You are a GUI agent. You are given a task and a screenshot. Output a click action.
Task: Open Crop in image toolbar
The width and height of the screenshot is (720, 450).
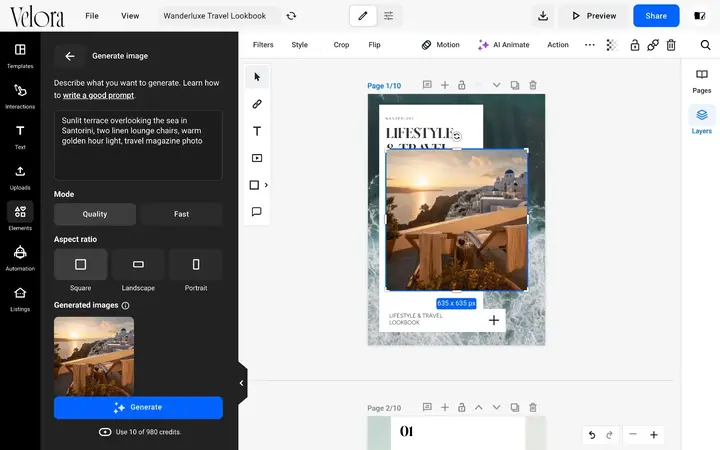[x=341, y=45]
